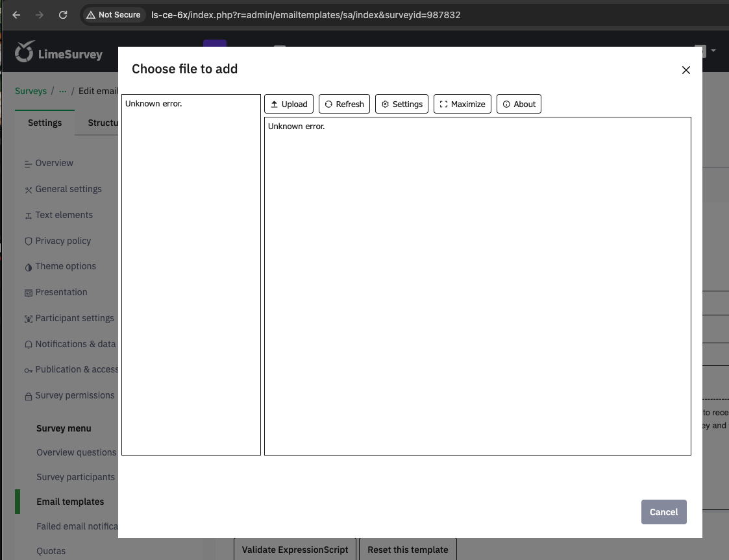Click the Privacy policy shield icon
The width and height of the screenshot is (729, 560).
29,241
